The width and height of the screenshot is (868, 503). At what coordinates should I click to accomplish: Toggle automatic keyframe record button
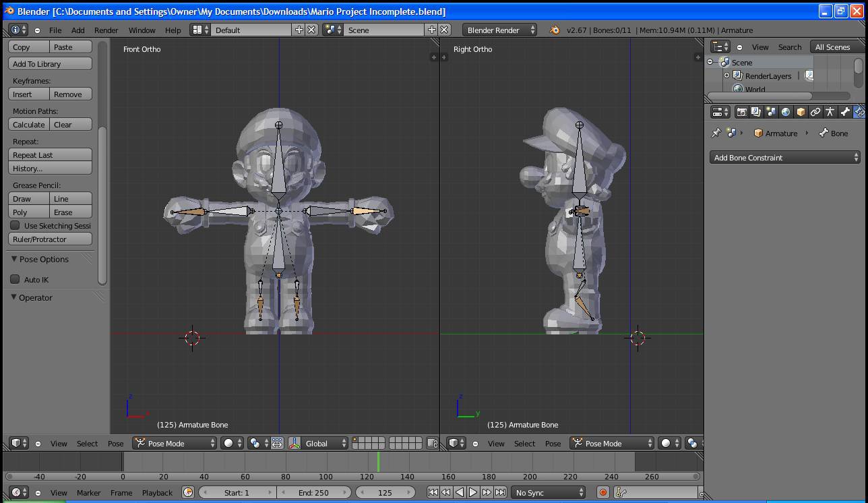click(602, 492)
